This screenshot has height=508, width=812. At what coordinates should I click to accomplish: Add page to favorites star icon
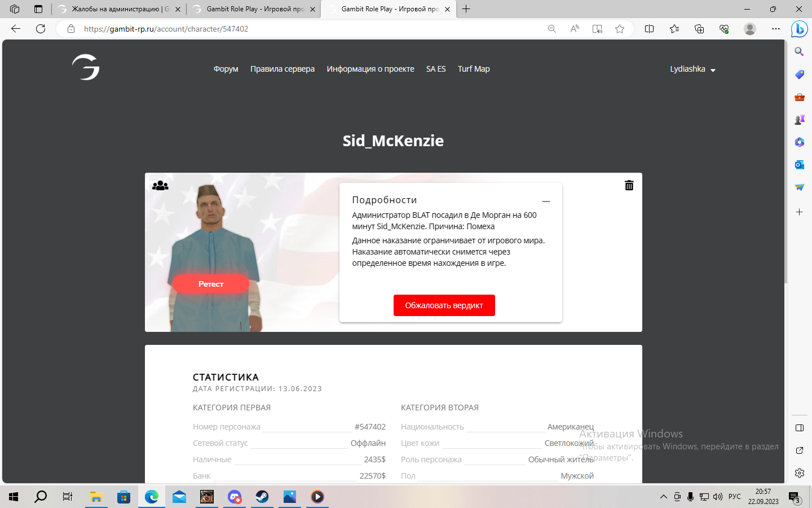click(x=620, y=29)
